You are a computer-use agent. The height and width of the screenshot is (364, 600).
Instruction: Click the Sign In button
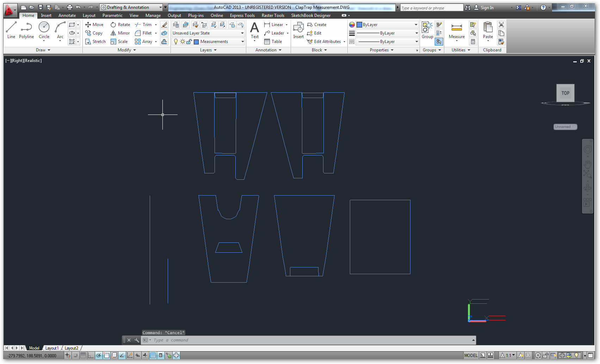point(483,8)
